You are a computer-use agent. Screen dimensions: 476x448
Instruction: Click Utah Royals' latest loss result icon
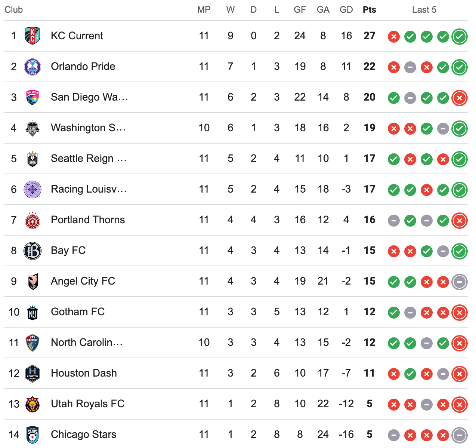(460, 405)
